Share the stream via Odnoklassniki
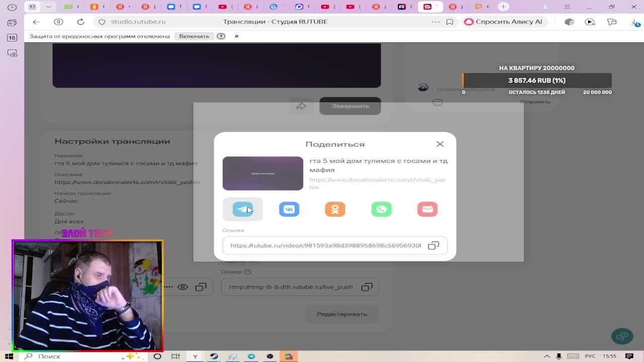644x362 pixels. pos(335,209)
